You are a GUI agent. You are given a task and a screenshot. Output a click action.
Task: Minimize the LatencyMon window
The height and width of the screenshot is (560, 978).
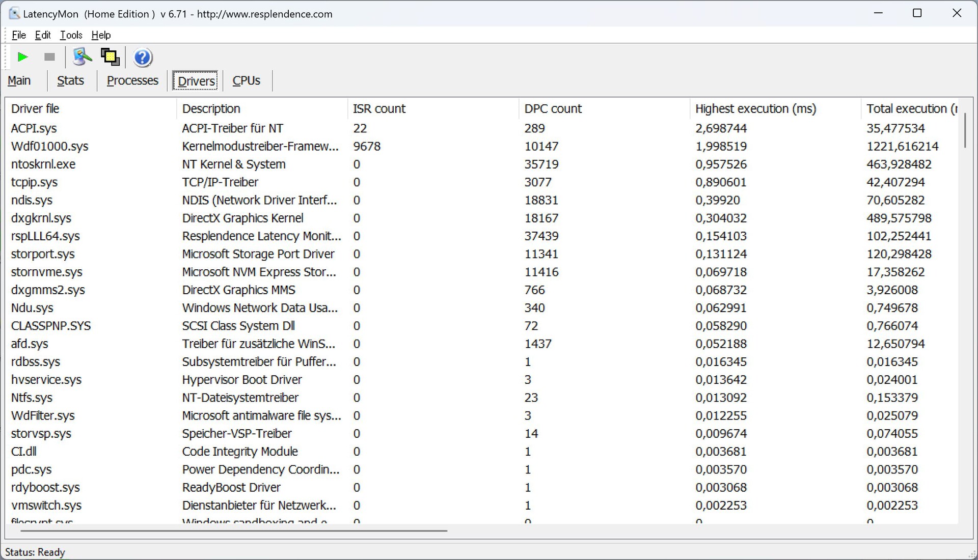(878, 13)
